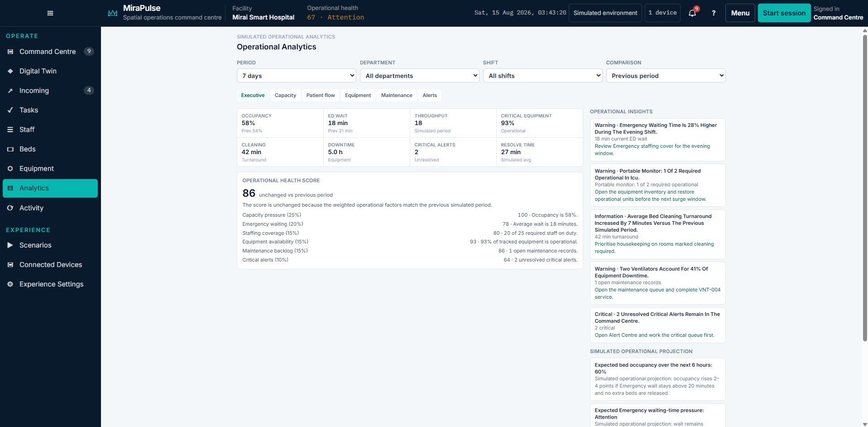Open the Comparison Previous period dropdown
This screenshot has width=868, height=427.
coord(666,76)
